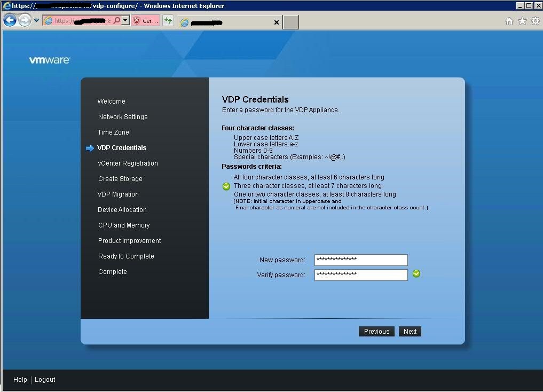The width and height of the screenshot is (543, 392).
Task: Click the Home icon in IE toolbar
Action: pos(509,21)
